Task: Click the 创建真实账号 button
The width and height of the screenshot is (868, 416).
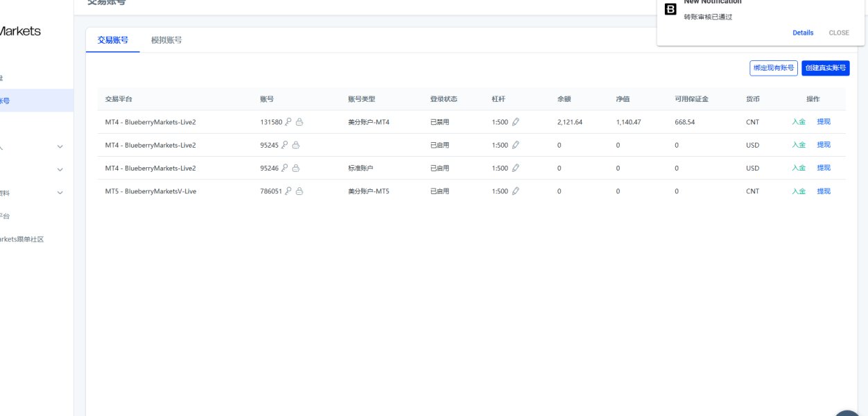Action: 826,68
